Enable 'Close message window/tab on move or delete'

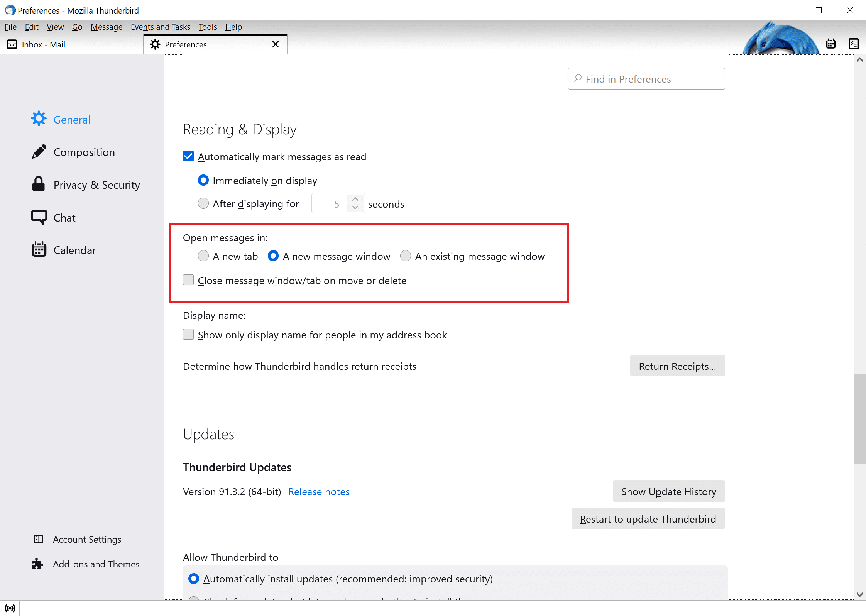(x=189, y=280)
